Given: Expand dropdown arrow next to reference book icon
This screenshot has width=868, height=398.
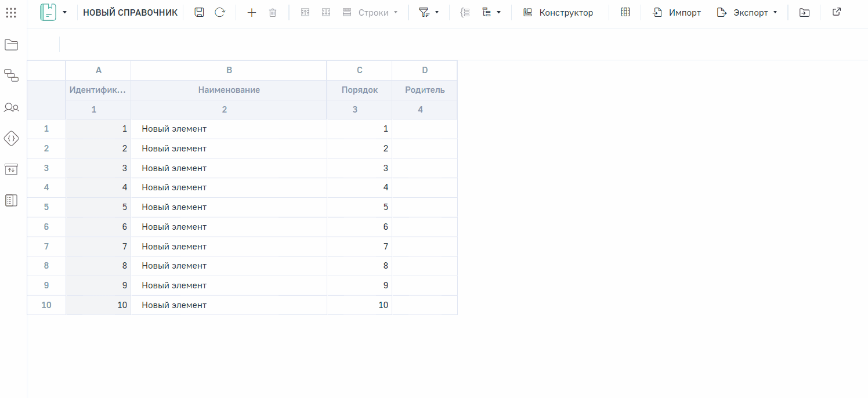Looking at the screenshot, I should pos(64,12).
